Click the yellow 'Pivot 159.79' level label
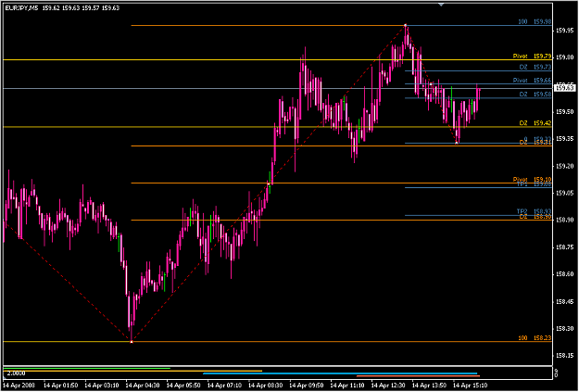This screenshot has width=579, height=392. pos(532,57)
